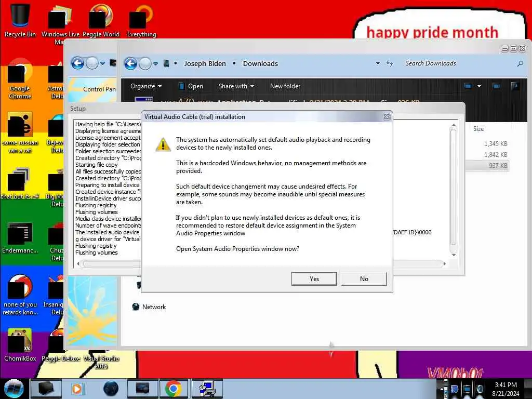Click the black folder taskbar icon
The width and height of the screenshot is (532, 399).
46,389
